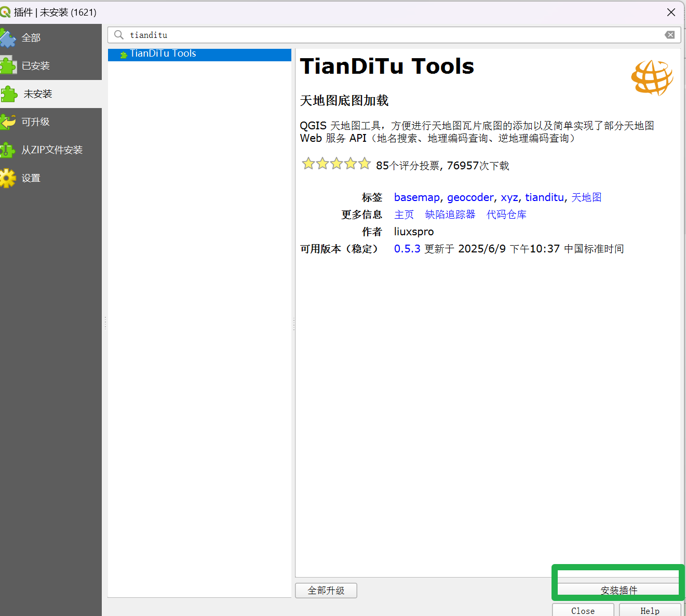
Task: Click the version 0.5.3 link
Action: [x=407, y=249]
